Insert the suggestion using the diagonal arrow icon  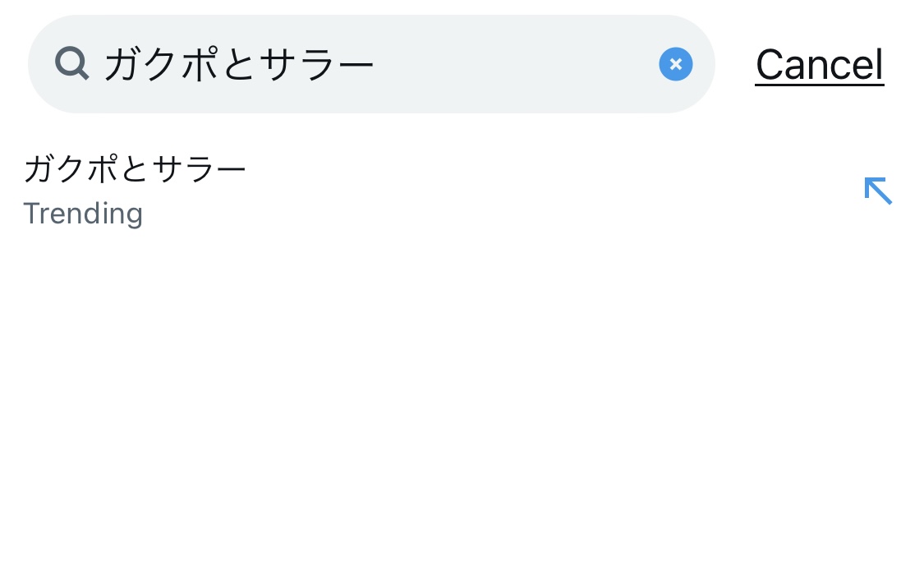(877, 191)
